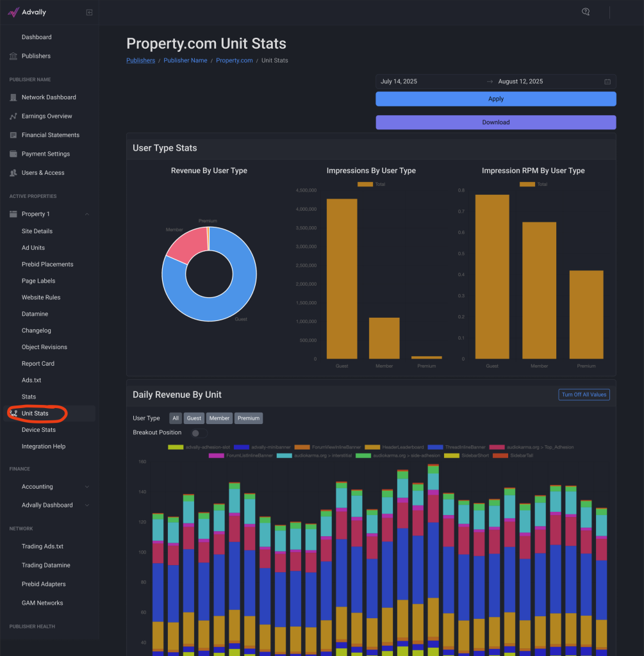
Task: Toggle advally-adhesion-slot legend series
Action: 199,447
